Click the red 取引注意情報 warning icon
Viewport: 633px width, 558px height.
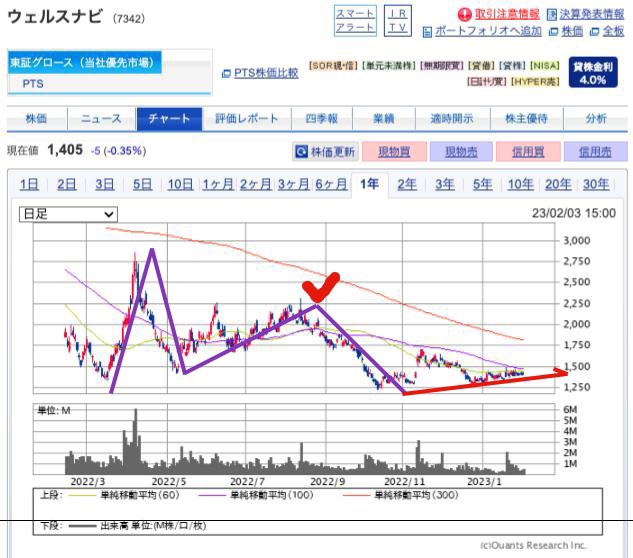tap(465, 15)
